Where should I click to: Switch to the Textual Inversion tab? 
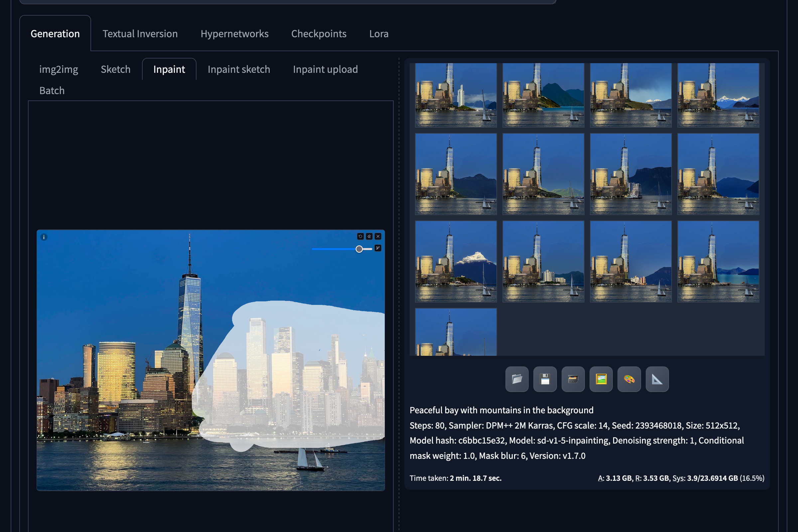[x=140, y=34]
